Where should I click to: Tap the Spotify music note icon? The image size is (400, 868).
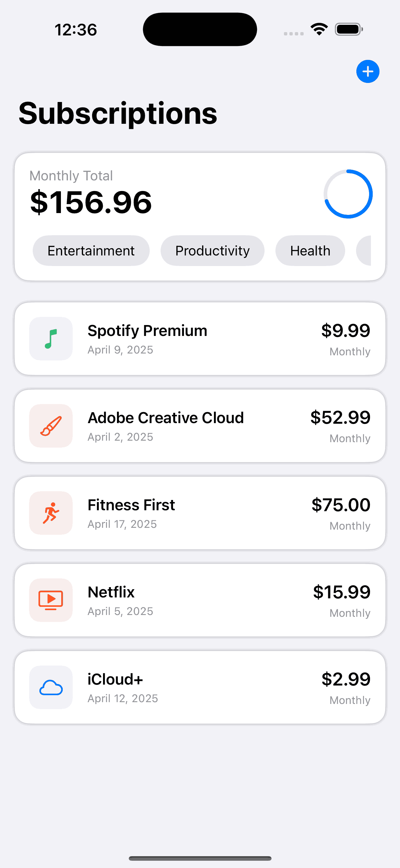click(51, 339)
